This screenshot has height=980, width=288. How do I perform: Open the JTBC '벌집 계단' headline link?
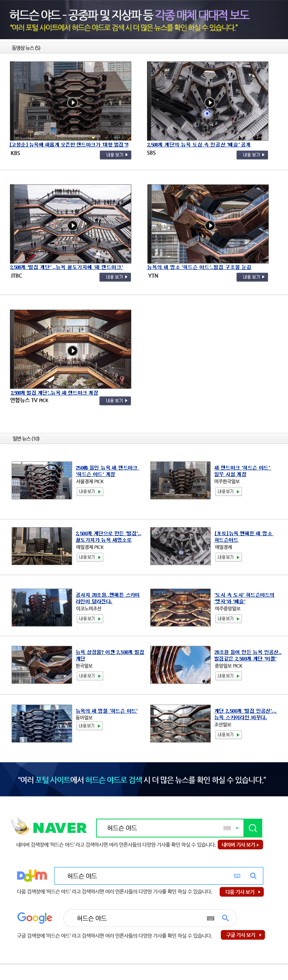click(67, 267)
